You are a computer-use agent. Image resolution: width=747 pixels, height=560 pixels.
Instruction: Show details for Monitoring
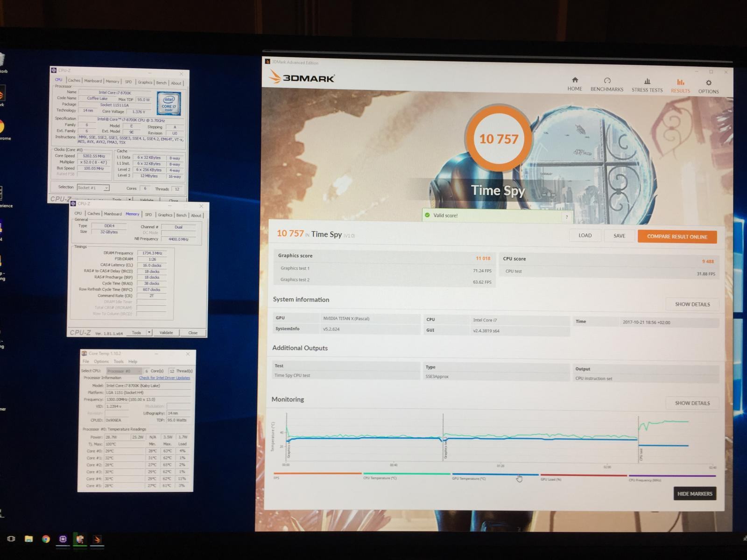point(692,403)
